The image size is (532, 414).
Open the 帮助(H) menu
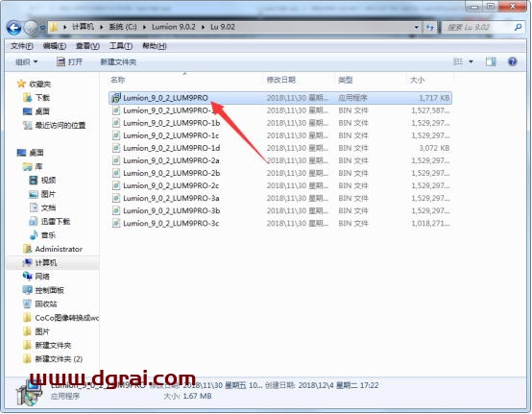(155, 46)
